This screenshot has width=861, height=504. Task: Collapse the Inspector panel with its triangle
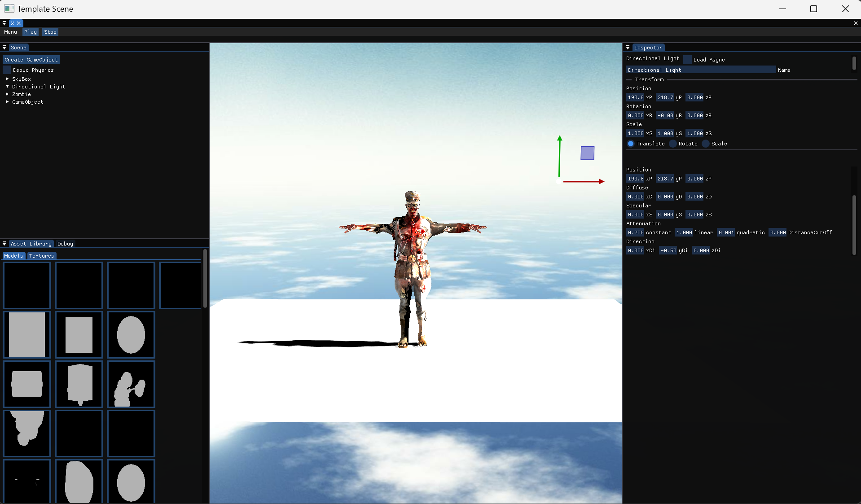[628, 48]
